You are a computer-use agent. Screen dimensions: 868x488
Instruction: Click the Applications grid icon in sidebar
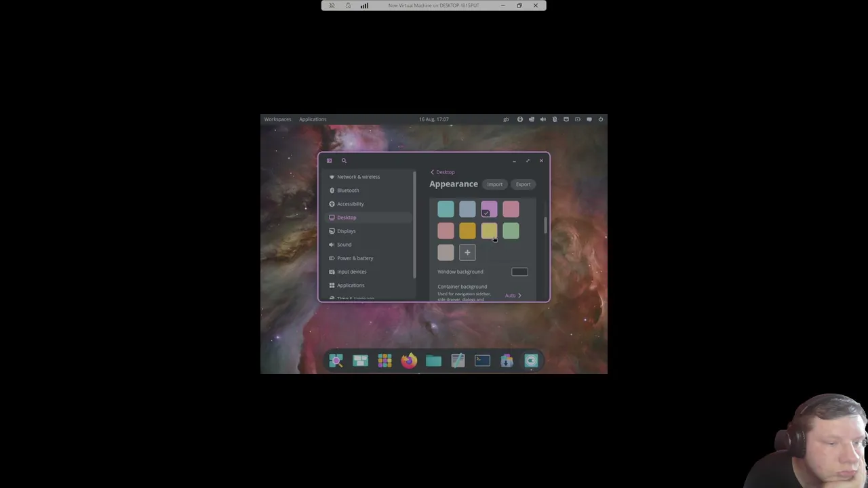click(x=332, y=285)
